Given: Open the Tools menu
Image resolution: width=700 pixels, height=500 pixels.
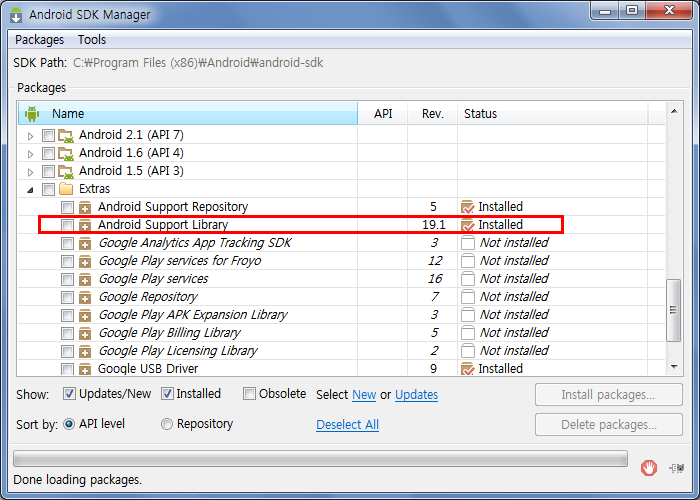Looking at the screenshot, I should point(92,40).
